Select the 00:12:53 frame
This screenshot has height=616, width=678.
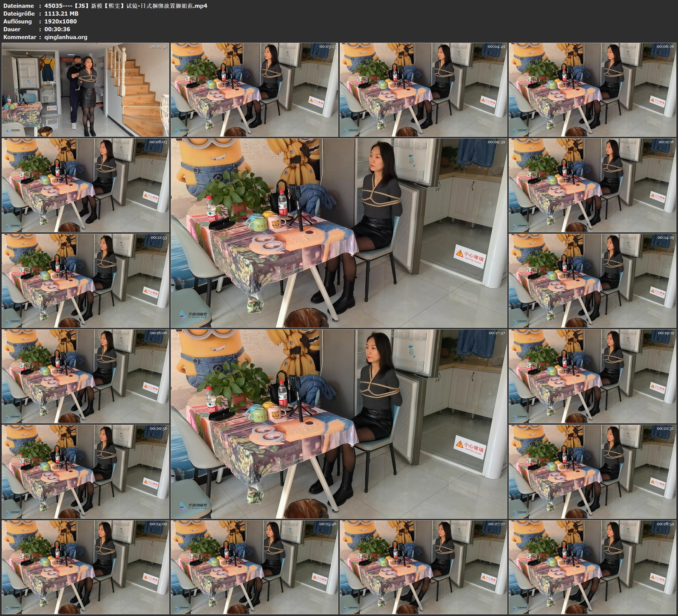click(85, 281)
